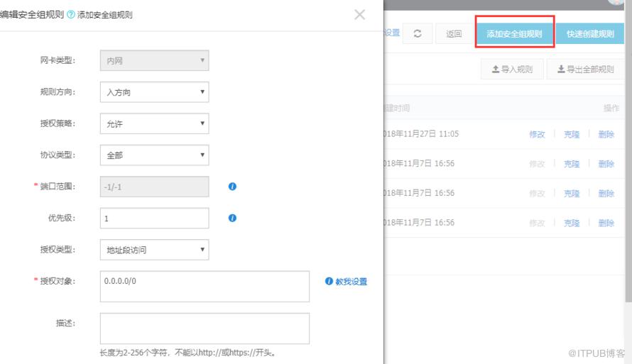Close the edit security group rule dialog
This screenshot has height=364, width=632.
(359, 15)
